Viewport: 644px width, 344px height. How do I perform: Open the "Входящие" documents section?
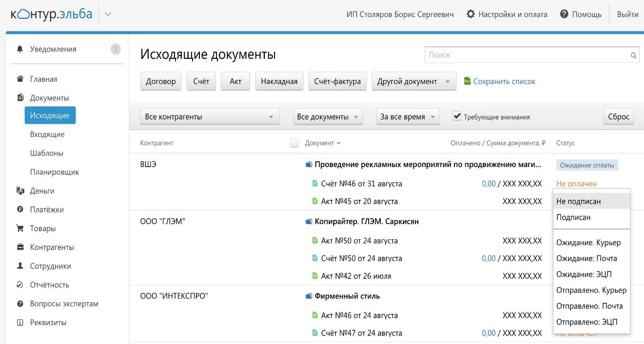[x=47, y=134]
